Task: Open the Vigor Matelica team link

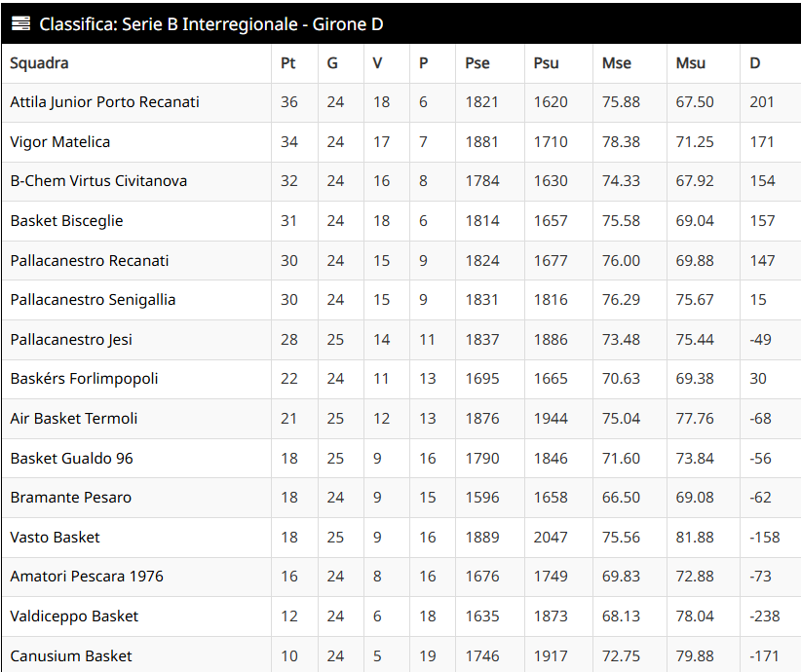Action: coord(60,142)
